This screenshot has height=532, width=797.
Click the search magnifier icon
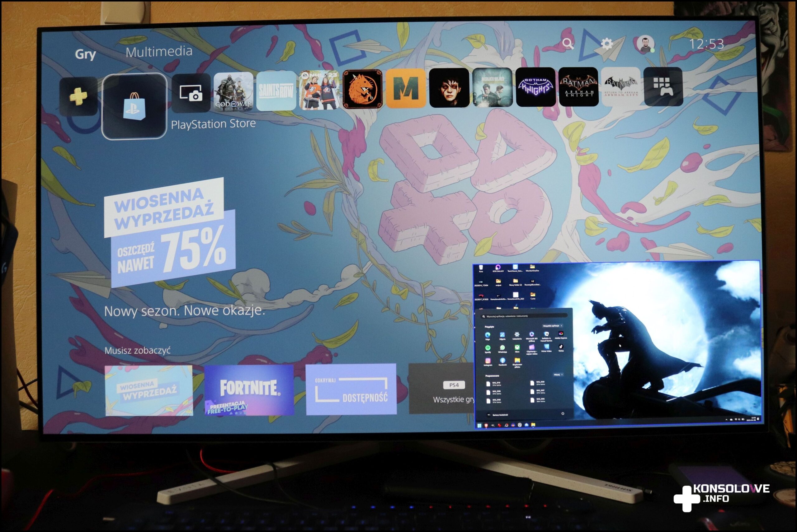pos(567,44)
